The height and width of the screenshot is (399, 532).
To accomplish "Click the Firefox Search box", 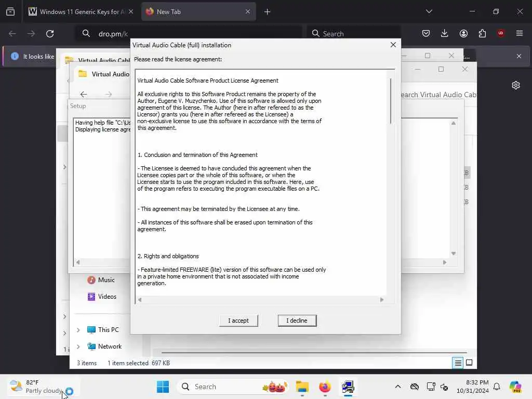I will pos(353,34).
